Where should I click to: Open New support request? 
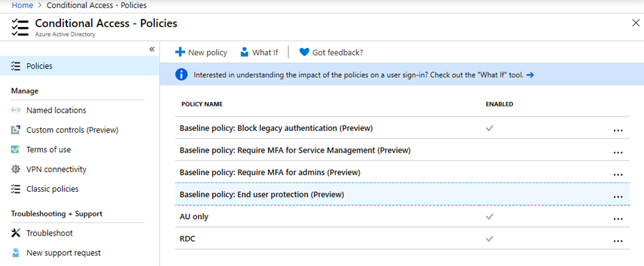pyautogui.click(x=63, y=253)
